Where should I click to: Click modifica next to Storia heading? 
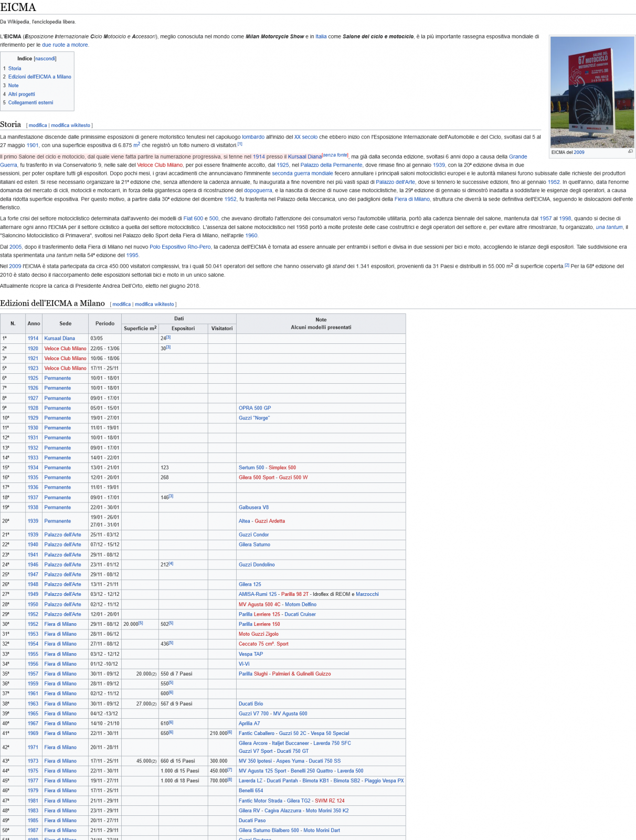[x=38, y=125]
